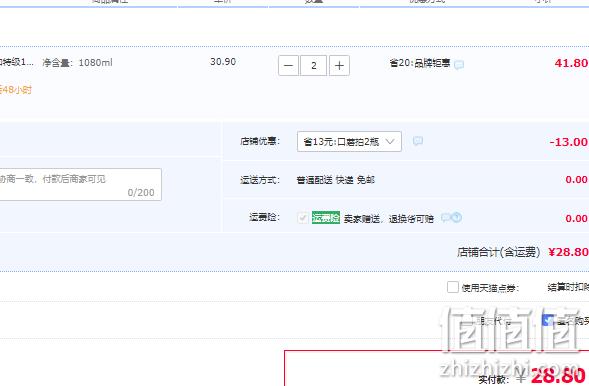Viewport: 589px width, 386px height.
Task: Select the 运费险 green badge
Action: pyautogui.click(x=326, y=217)
